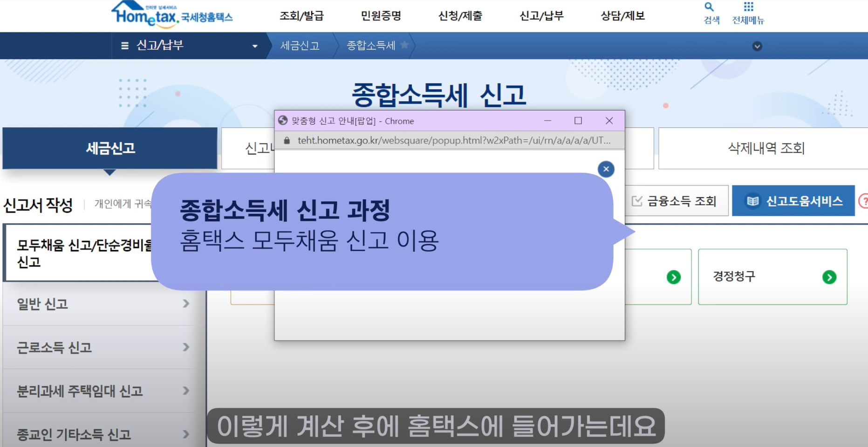The height and width of the screenshot is (447, 868).
Task: Open the 전체메뉴 grid icon
Action: tap(748, 7)
